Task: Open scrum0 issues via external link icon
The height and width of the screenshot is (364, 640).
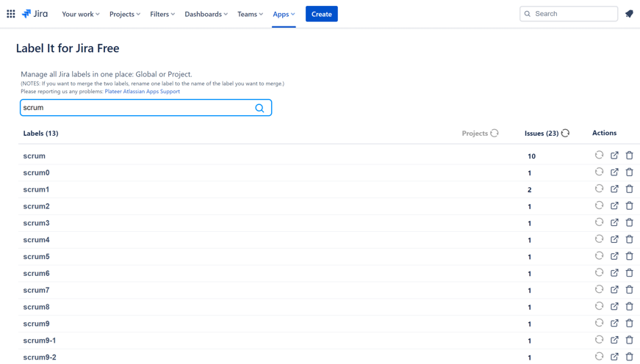Action: (614, 172)
